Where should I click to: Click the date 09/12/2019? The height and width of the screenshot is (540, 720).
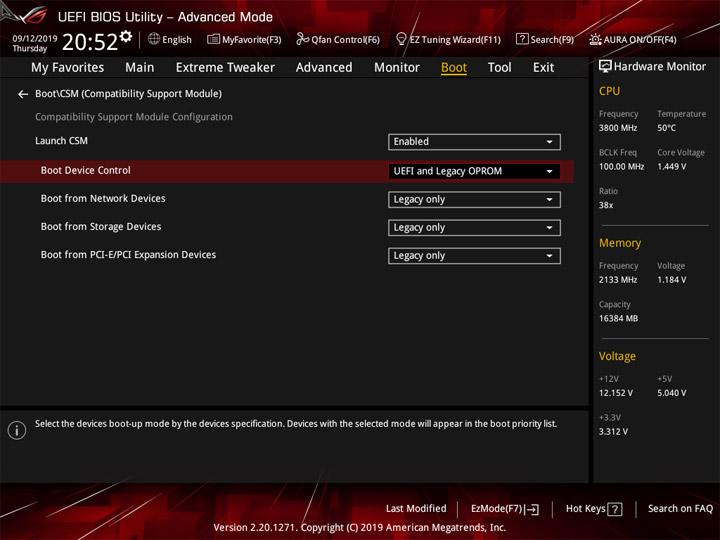(x=35, y=39)
